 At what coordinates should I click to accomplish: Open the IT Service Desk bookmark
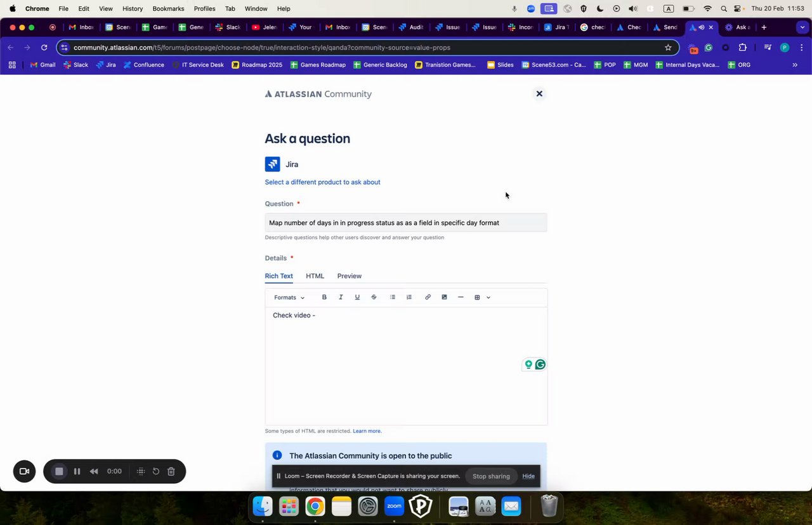(198, 65)
